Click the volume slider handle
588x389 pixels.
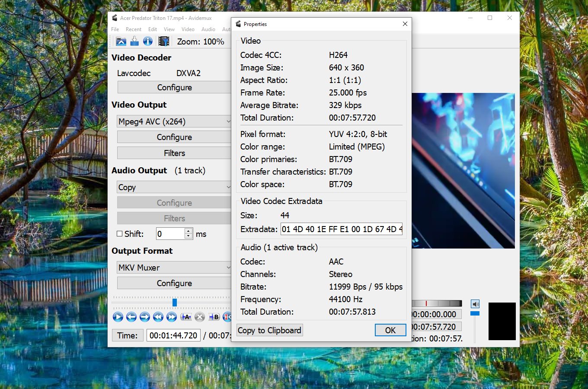(x=475, y=313)
